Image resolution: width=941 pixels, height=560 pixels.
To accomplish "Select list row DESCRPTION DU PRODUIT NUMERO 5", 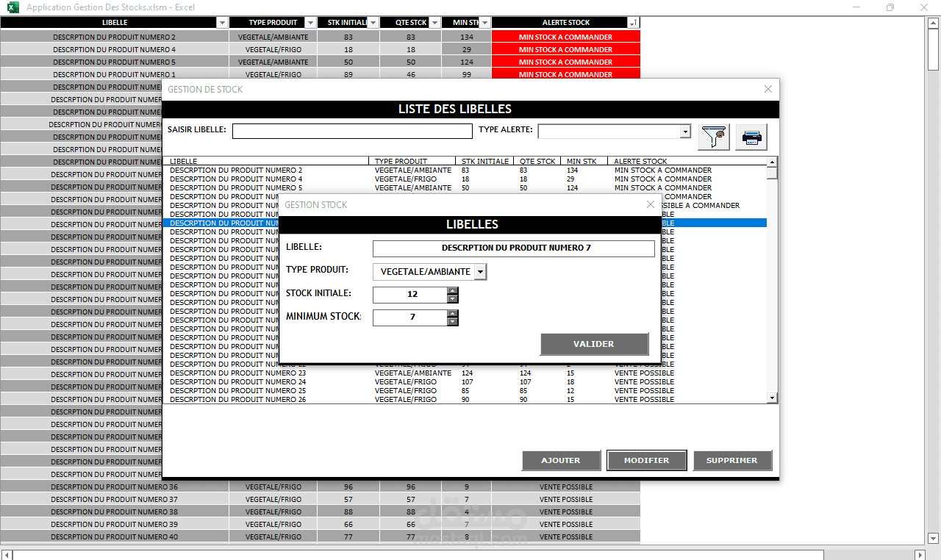I will tap(465, 187).
